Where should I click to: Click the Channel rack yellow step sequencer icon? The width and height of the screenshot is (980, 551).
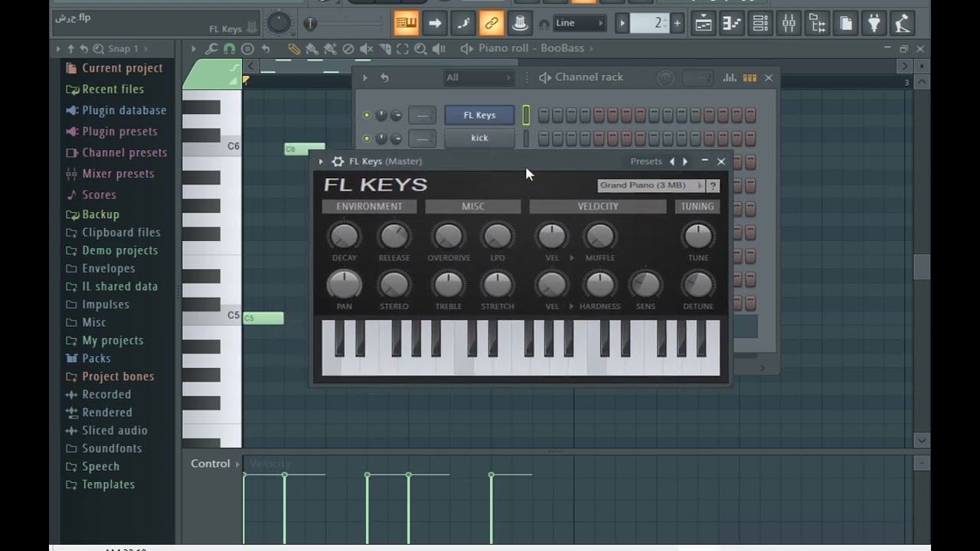point(750,77)
